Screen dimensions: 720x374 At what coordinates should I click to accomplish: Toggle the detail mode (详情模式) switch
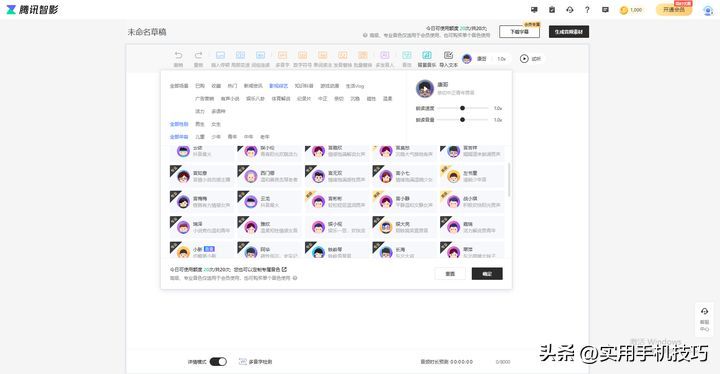coord(218,362)
